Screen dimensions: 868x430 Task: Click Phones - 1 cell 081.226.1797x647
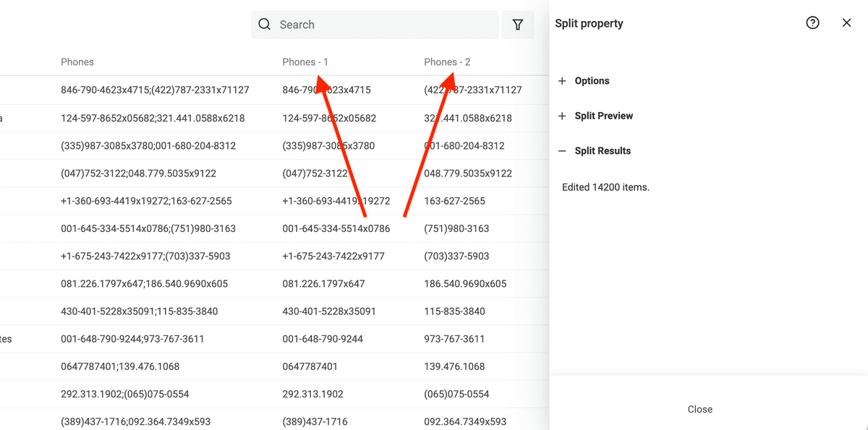(323, 284)
